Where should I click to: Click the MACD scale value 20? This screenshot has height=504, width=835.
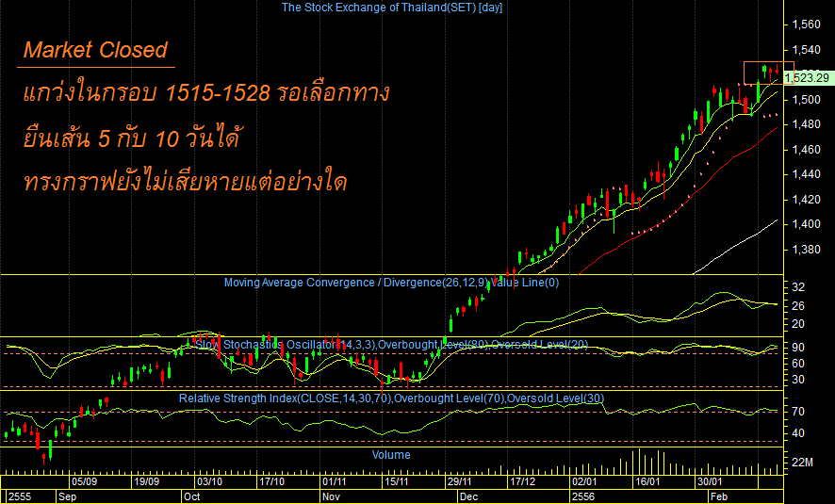(x=798, y=324)
